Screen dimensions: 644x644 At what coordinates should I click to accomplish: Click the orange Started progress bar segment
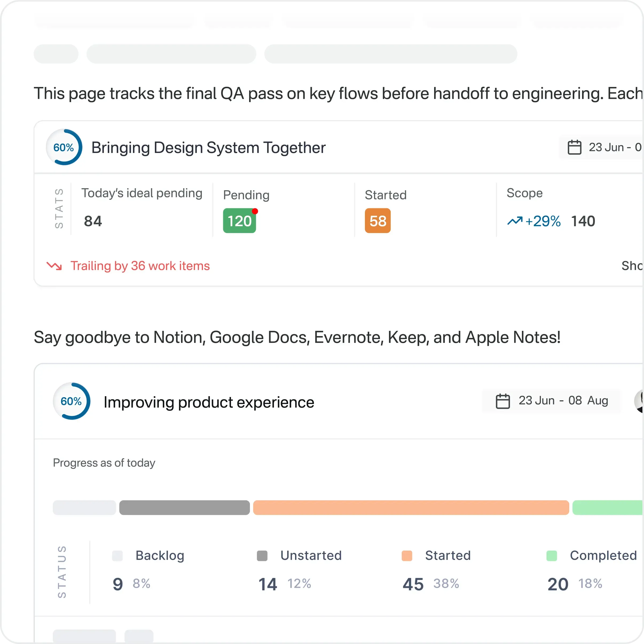[x=411, y=508]
